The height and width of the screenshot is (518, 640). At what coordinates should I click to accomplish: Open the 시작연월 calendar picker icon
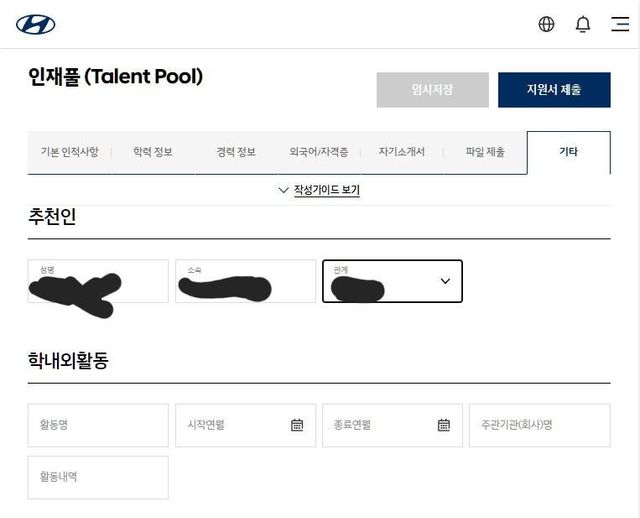297,425
